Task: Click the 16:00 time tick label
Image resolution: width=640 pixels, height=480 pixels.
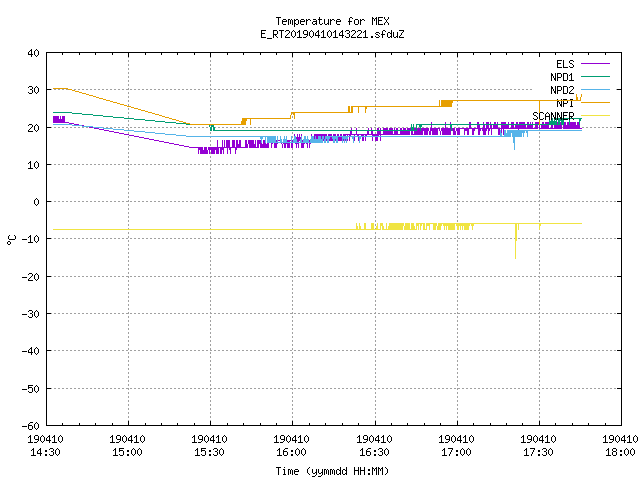Action: point(291,452)
